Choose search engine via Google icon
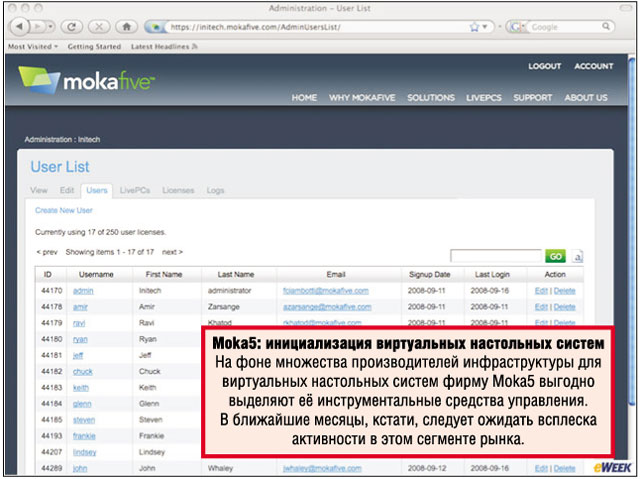This screenshot has width=640, height=479. tap(517, 27)
